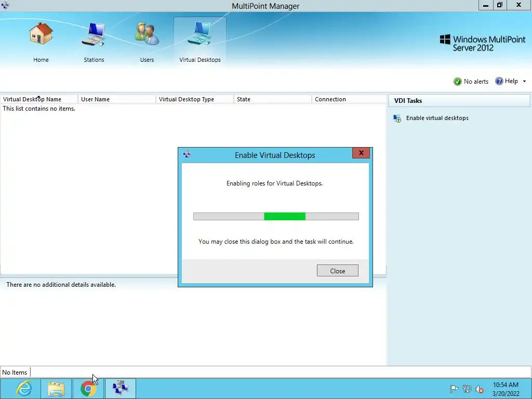
Task: Select the Virtual Desktops tab icon
Action: tap(200, 34)
